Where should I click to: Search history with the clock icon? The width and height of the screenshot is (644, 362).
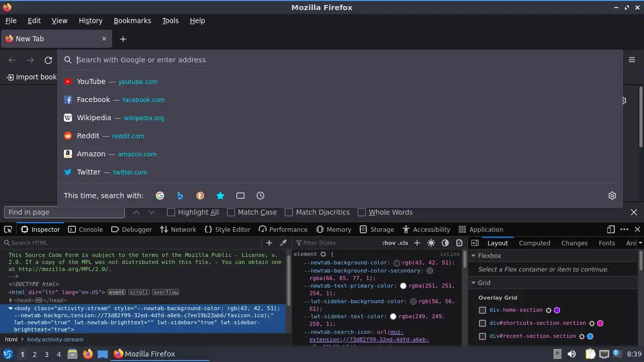(x=261, y=196)
